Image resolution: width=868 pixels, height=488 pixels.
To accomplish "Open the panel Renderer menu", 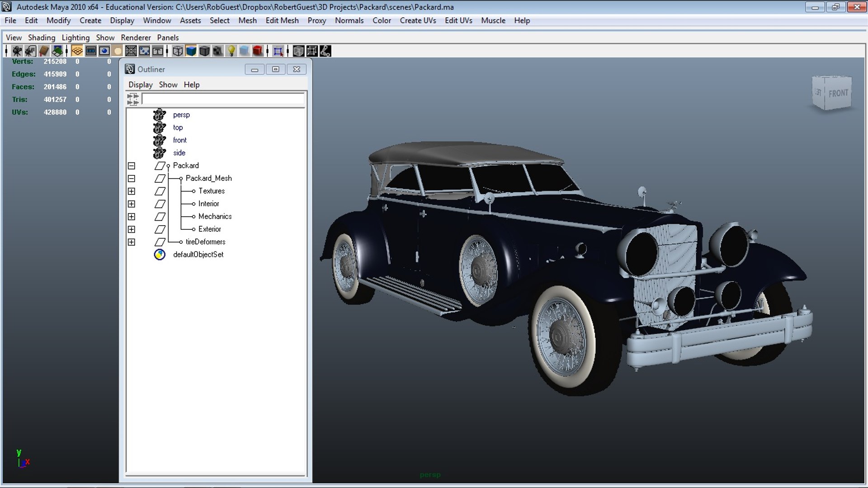I will tap(136, 38).
